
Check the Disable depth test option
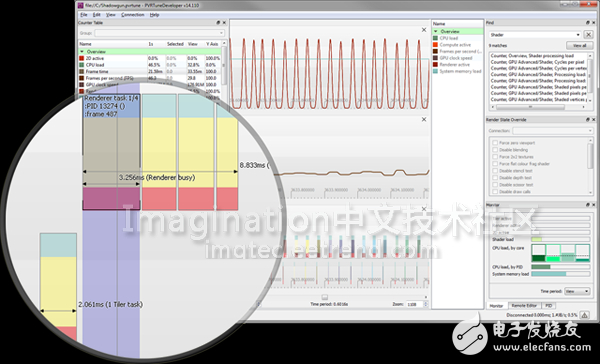point(495,178)
